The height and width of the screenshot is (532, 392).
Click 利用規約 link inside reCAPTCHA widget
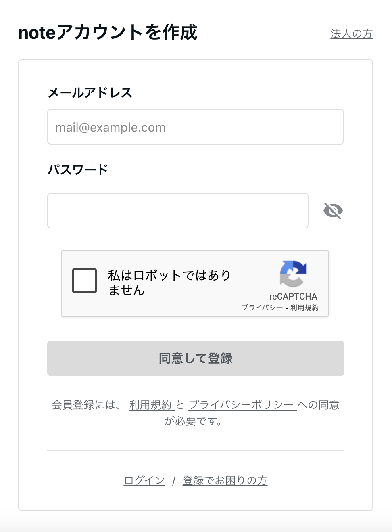[304, 308]
